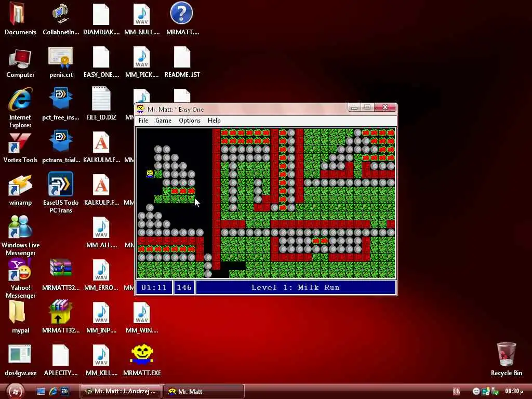Select the pct_free_ins... installer icon
The height and width of the screenshot is (399, 532).
(x=61, y=104)
